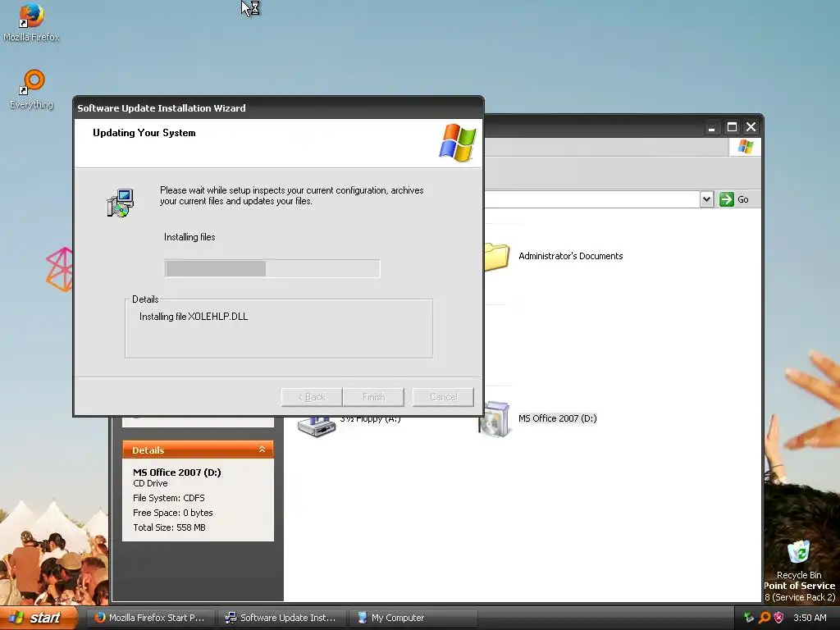Screen dimensions: 840x630
Task: Click the green Go arrow in My Computer
Action: pos(727,199)
